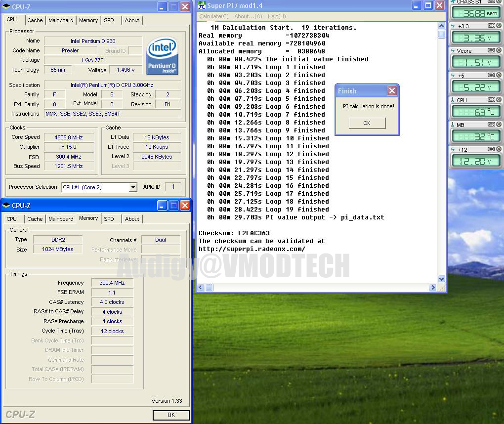Click the thermometer icon beside CPU
Screen dimensions: 504x424
click(453, 100)
